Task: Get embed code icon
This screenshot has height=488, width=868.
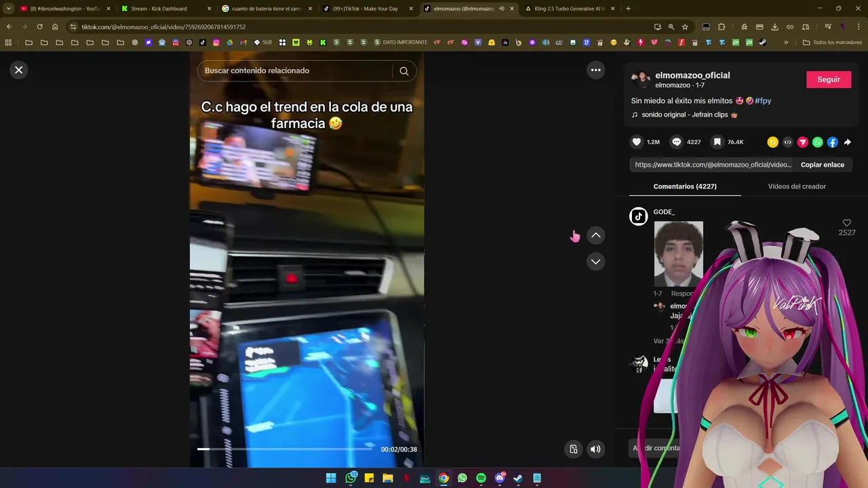Action: coord(787,142)
